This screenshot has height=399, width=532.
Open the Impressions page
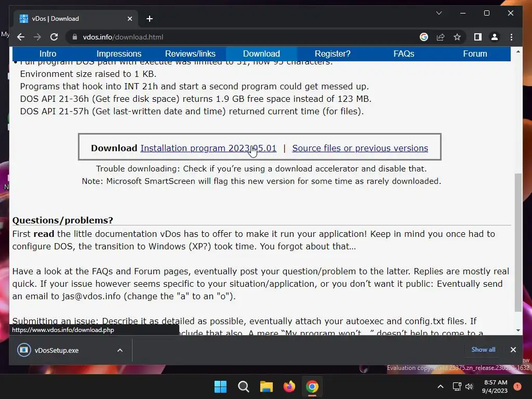click(119, 54)
